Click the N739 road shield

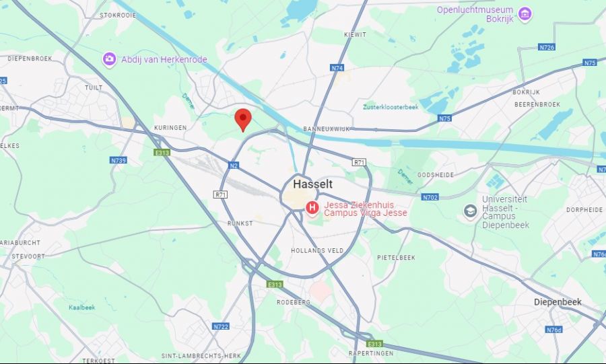(119, 160)
